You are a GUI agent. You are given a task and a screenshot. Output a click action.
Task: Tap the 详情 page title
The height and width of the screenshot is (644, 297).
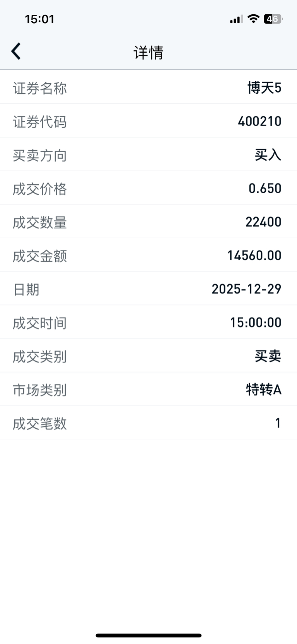point(148,52)
